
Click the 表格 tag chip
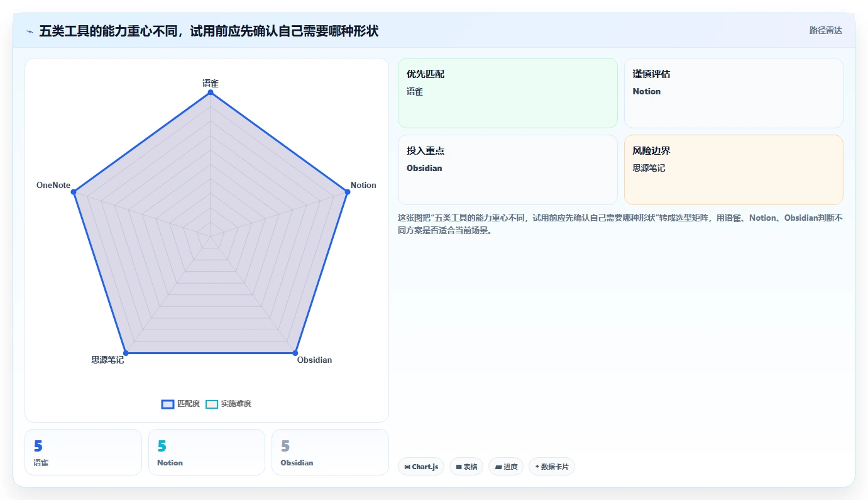[x=466, y=467]
